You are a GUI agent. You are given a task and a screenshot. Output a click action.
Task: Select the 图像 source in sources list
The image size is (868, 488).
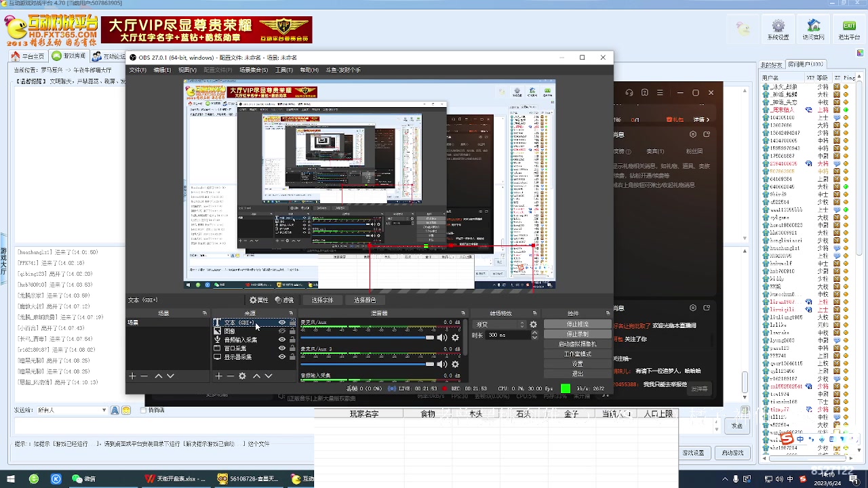[254, 331]
